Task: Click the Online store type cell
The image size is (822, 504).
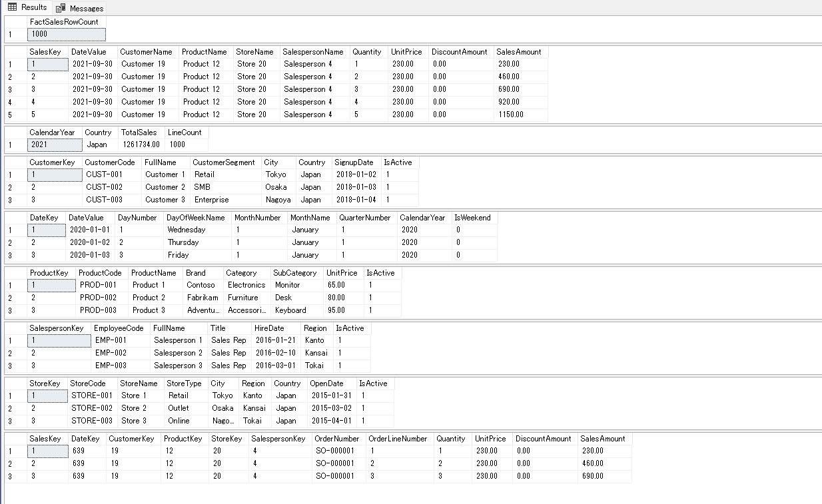Action: [x=185, y=421]
